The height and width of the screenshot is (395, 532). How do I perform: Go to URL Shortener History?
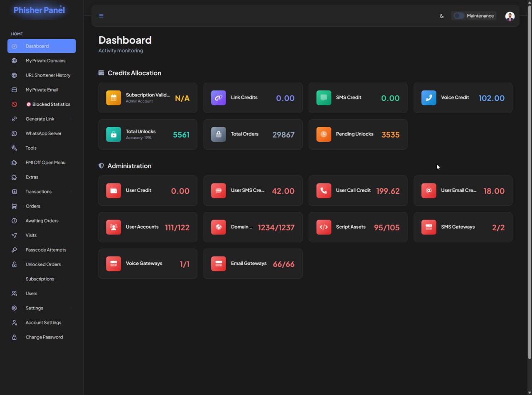click(x=48, y=75)
